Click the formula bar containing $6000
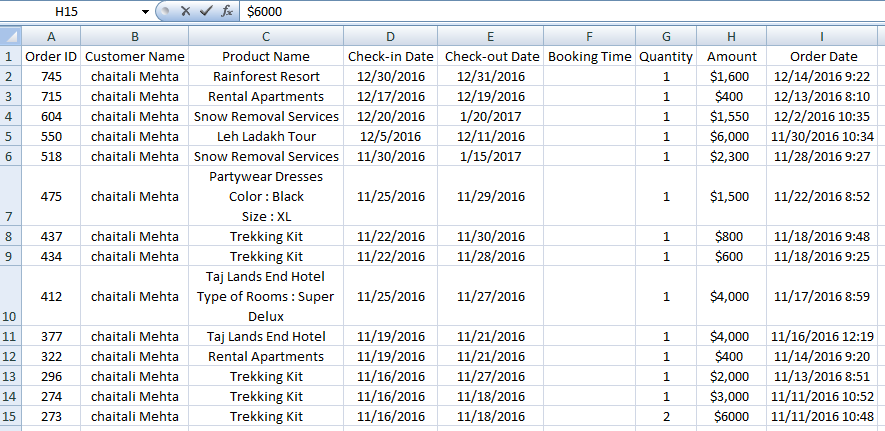Screen dimensions: 885x431 click(562, 11)
